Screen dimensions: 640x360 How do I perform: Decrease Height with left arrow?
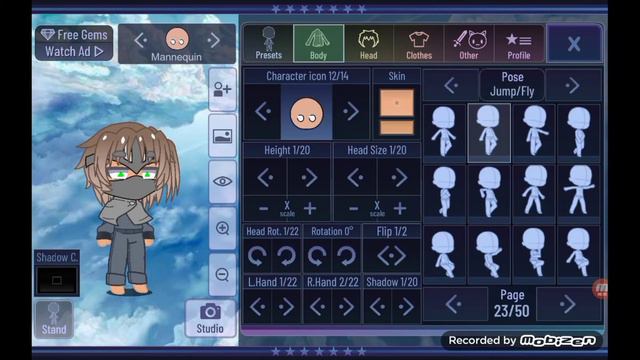point(265,177)
